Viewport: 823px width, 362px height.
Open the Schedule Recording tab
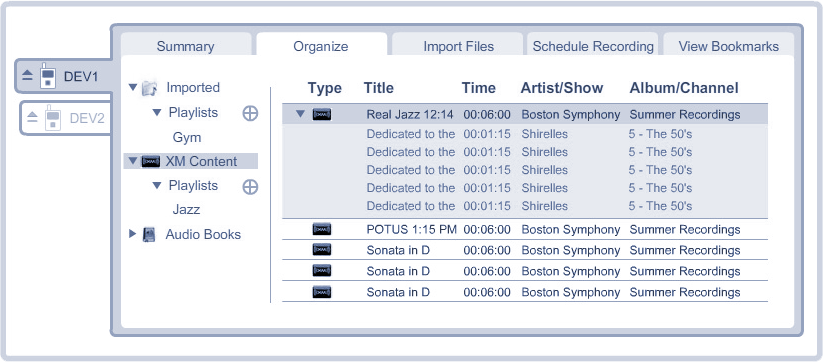point(593,46)
